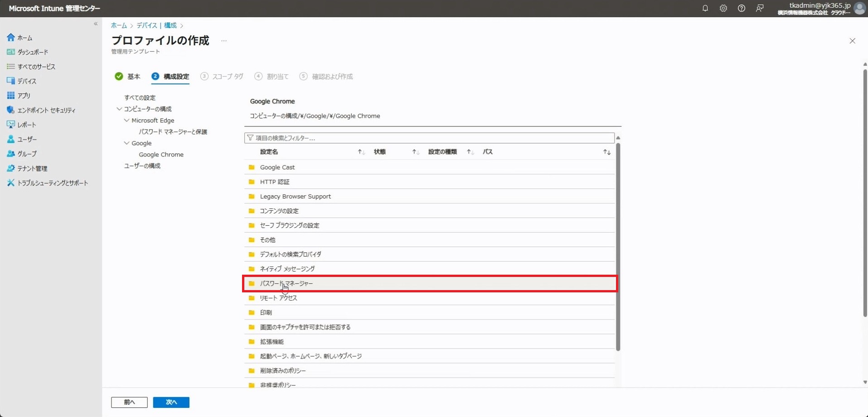Viewport: 868px width, 417px height.
Task: Click the 次へ button
Action: (x=171, y=402)
